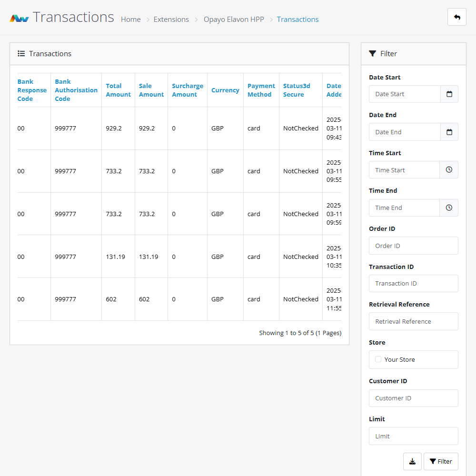Open the Date End calendar picker

(x=449, y=132)
